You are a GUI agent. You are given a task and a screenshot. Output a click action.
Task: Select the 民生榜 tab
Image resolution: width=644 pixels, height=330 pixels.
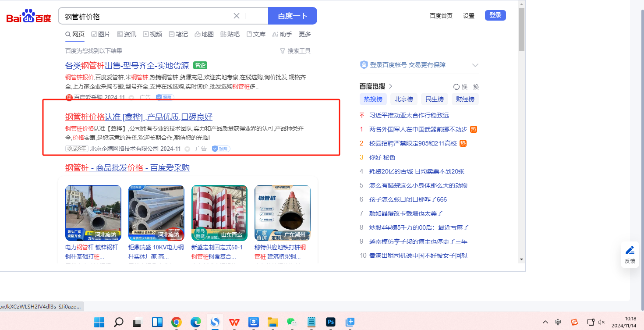(435, 99)
